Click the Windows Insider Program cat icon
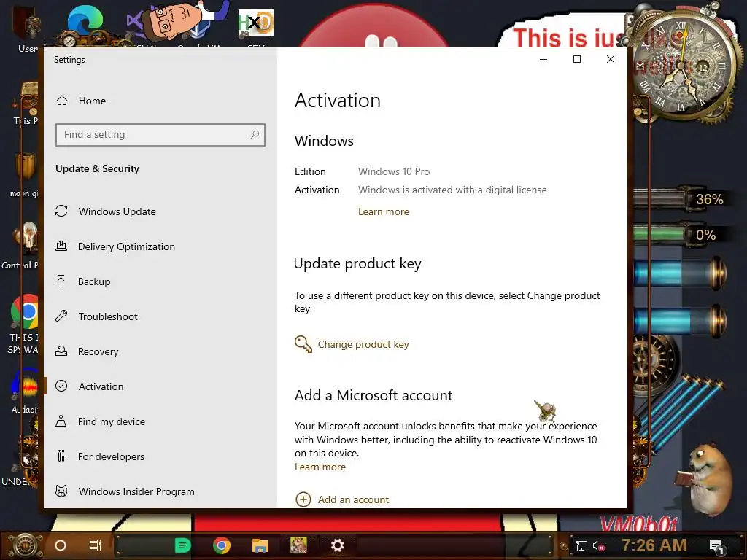The height and width of the screenshot is (560, 747). (x=61, y=491)
